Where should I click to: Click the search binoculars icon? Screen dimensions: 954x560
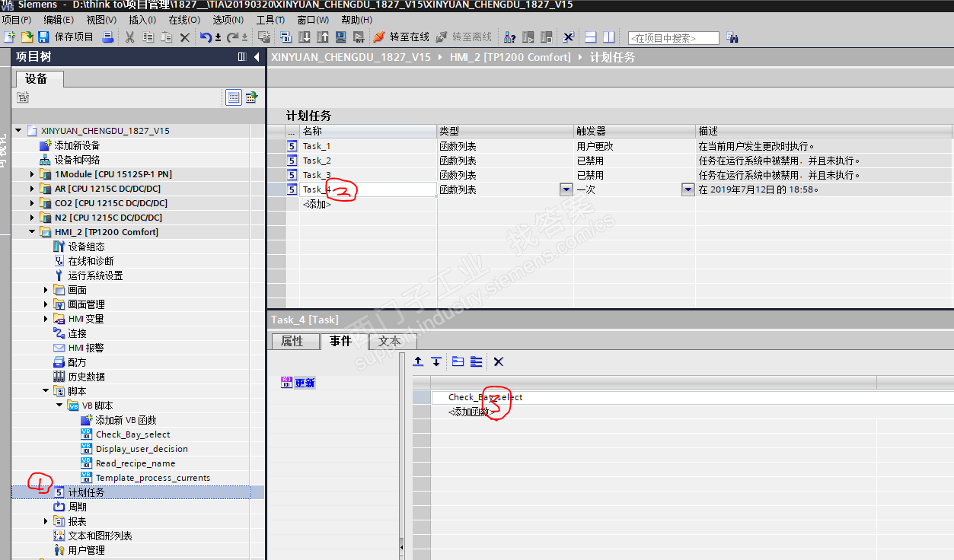pyautogui.click(x=732, y=37)
